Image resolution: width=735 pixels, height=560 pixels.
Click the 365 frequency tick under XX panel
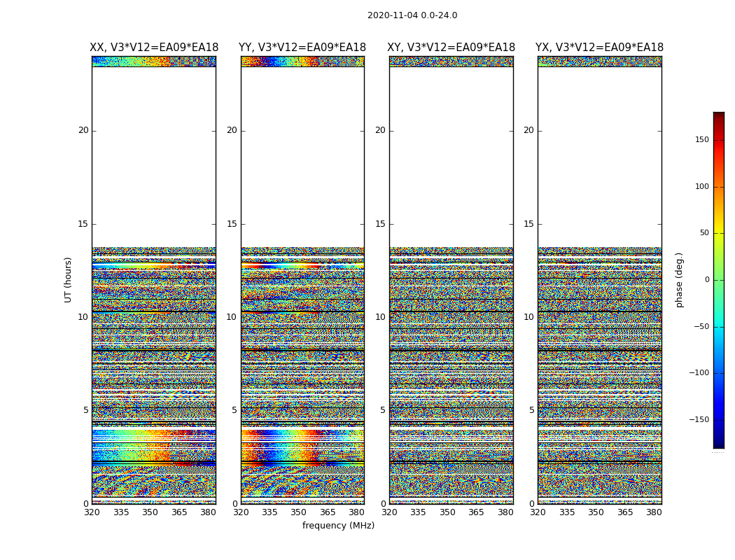(x=179, y=512)
